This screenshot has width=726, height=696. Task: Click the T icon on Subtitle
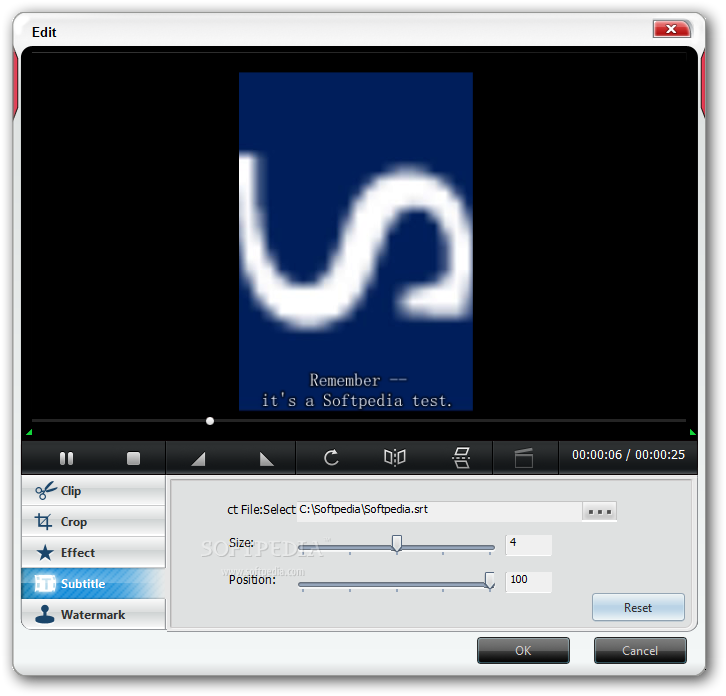tap(45, 583)
